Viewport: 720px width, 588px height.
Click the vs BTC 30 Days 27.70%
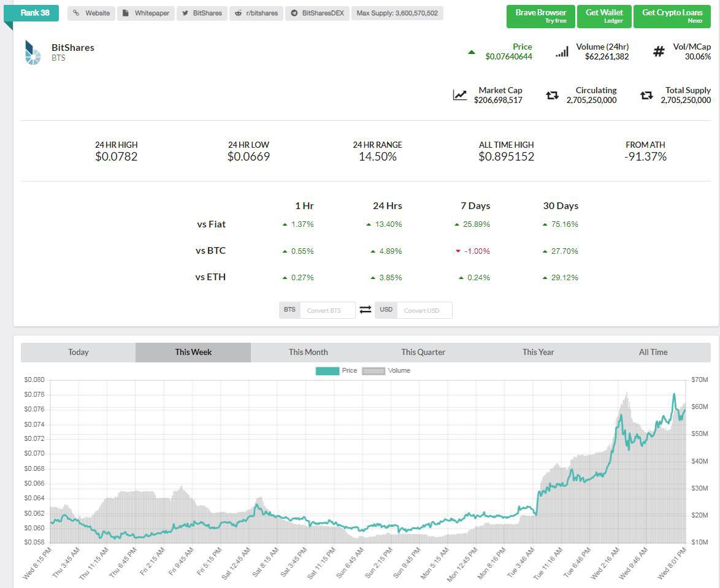tap(565, 251)
